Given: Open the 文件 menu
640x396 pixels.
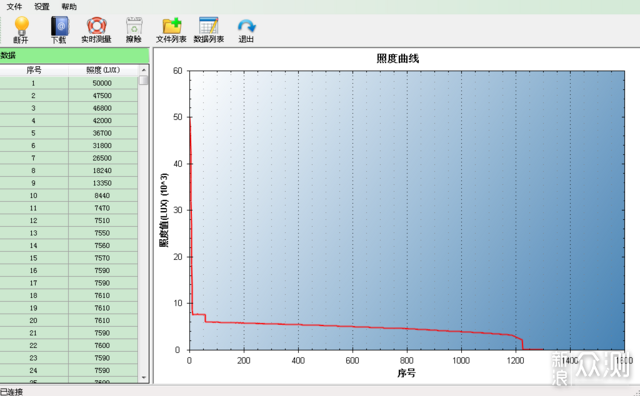Looking at the screenshot, I should click(14, 7).
